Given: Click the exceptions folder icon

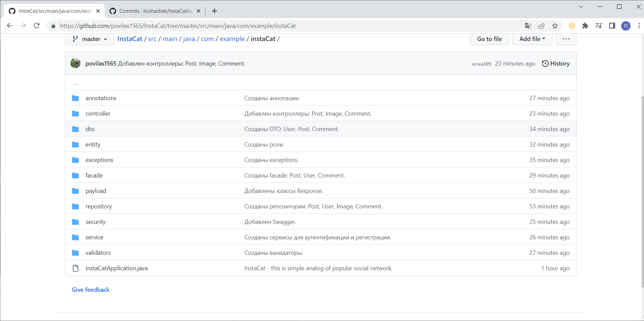Looking at the screenshot, I should pos(75,160).
